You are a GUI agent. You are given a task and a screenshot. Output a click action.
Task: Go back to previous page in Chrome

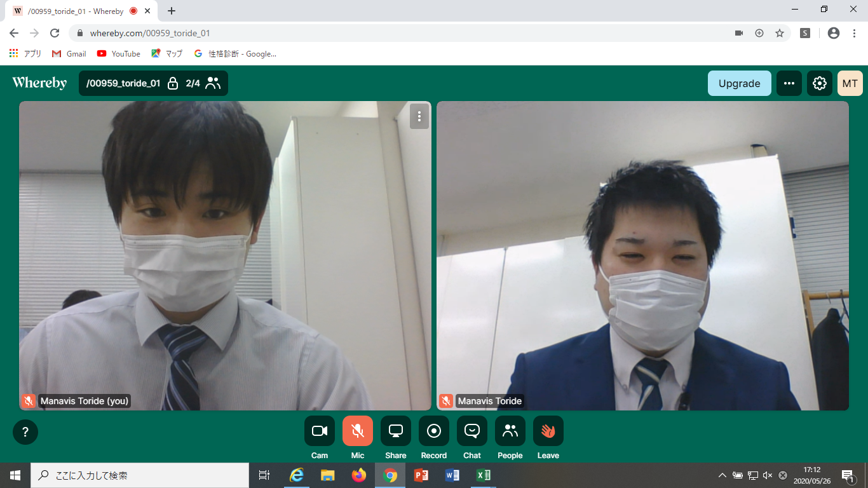[14, 33]
